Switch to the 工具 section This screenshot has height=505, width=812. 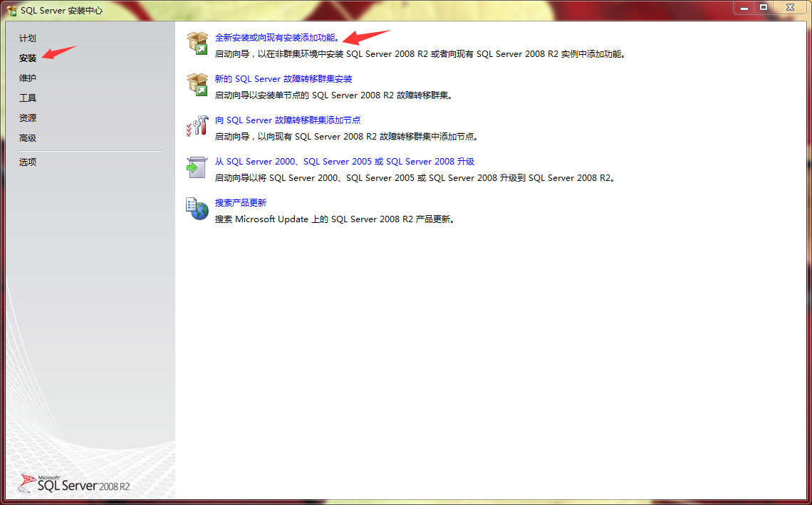click(28, 98)
